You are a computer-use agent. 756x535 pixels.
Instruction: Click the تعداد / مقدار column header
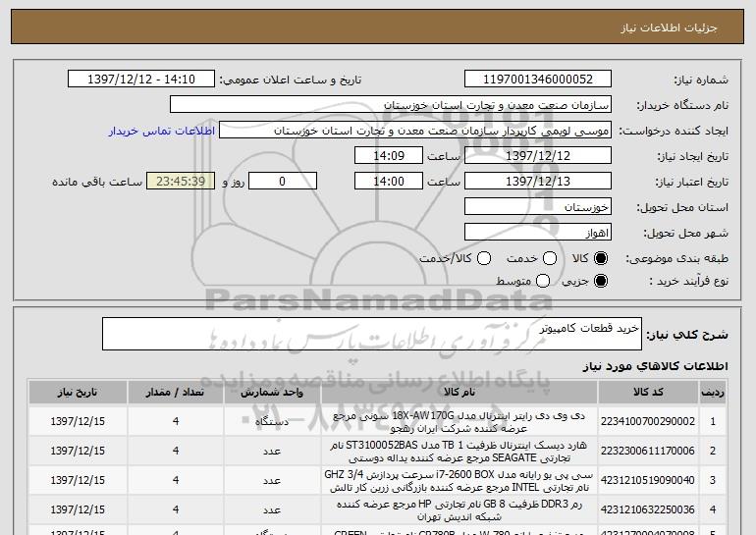click(176, 393)
